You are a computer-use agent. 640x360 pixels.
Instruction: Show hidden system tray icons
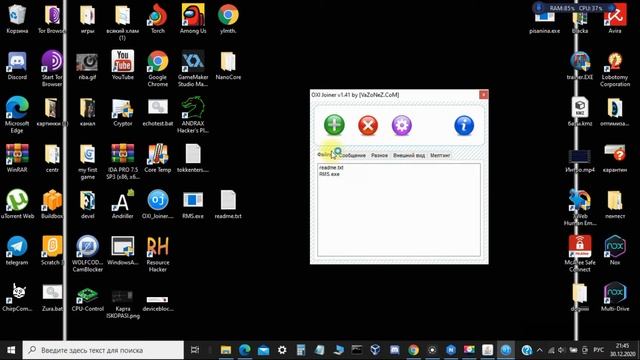point(540,350)
